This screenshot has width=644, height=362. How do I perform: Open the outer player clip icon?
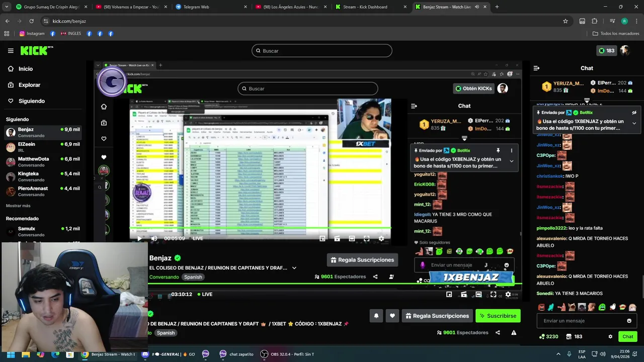[x=464, y=295]
